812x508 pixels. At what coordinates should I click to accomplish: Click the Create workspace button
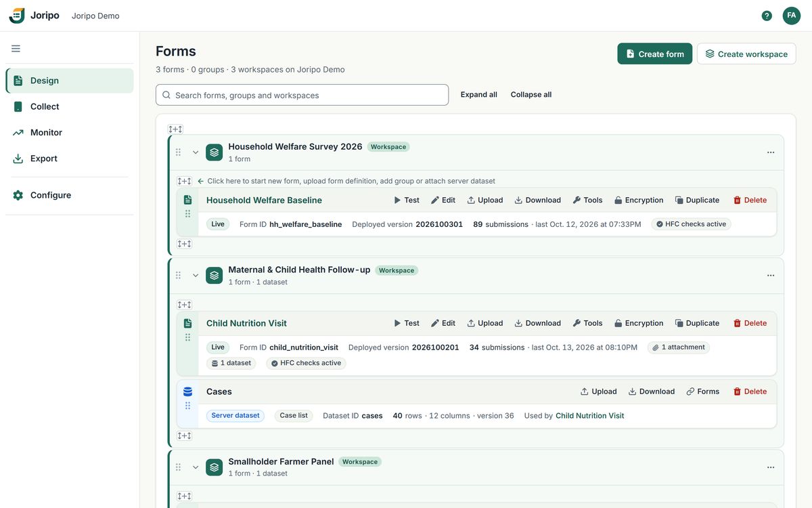pyautogui.click(x=746, y=54)
